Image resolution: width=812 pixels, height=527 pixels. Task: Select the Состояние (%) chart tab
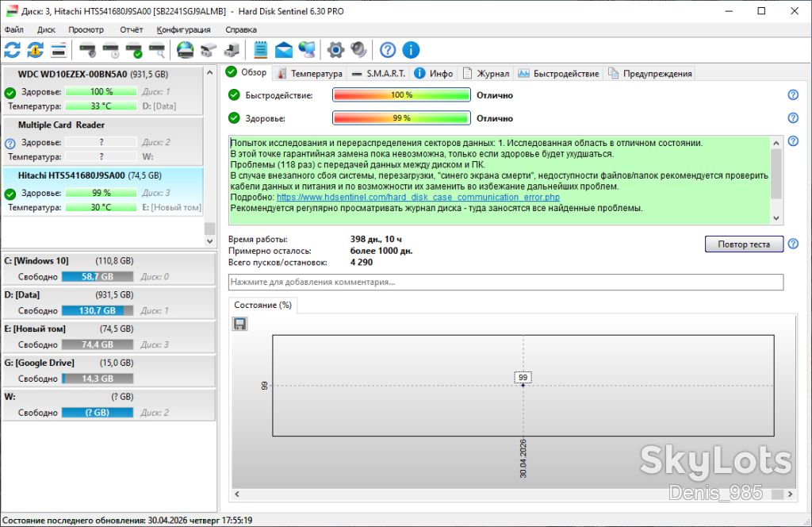click(x=262, y=306)
